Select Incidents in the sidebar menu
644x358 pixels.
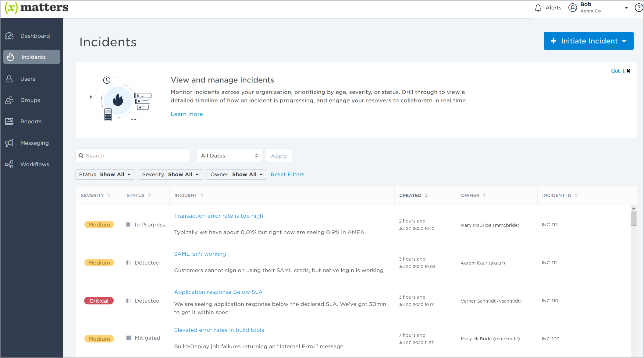point(32,57)
